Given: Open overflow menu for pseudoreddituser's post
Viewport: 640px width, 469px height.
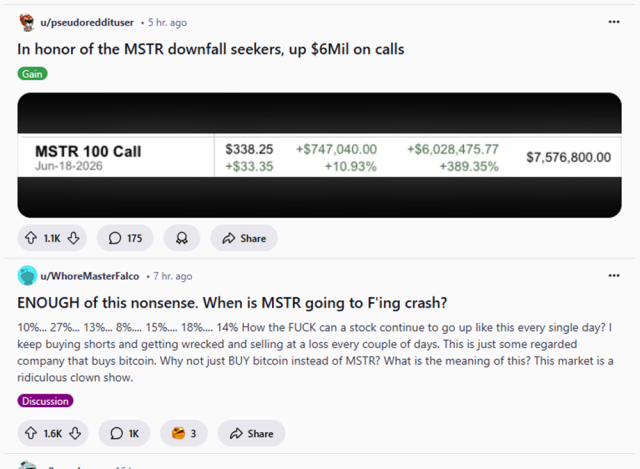Looking at the screenshot, I should click(613, 21).
